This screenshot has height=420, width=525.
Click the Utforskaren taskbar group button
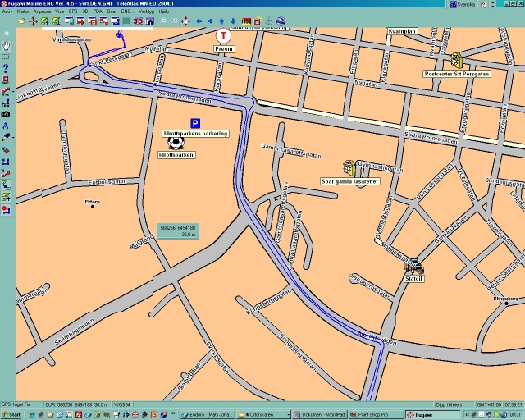point(263,414)
